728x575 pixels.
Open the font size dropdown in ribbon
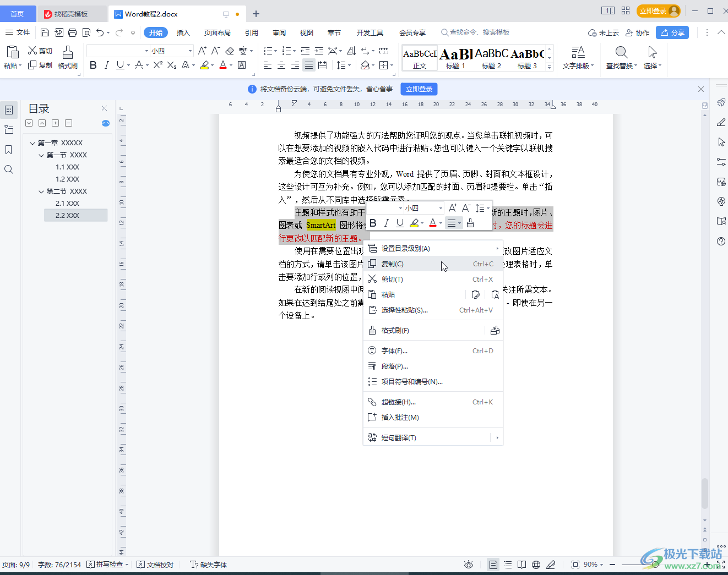(x=191, y=51)
